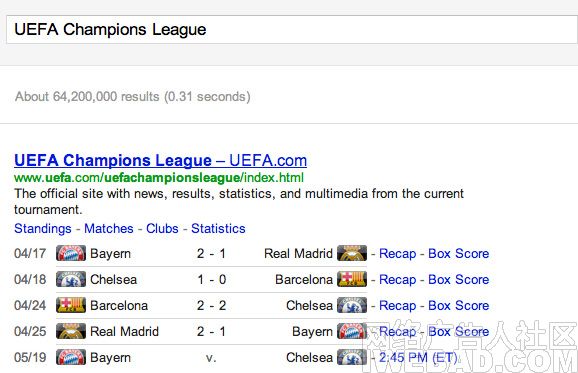
Task: Click the search box containing UEFA Champions League
Action: (x=292, y=29)
